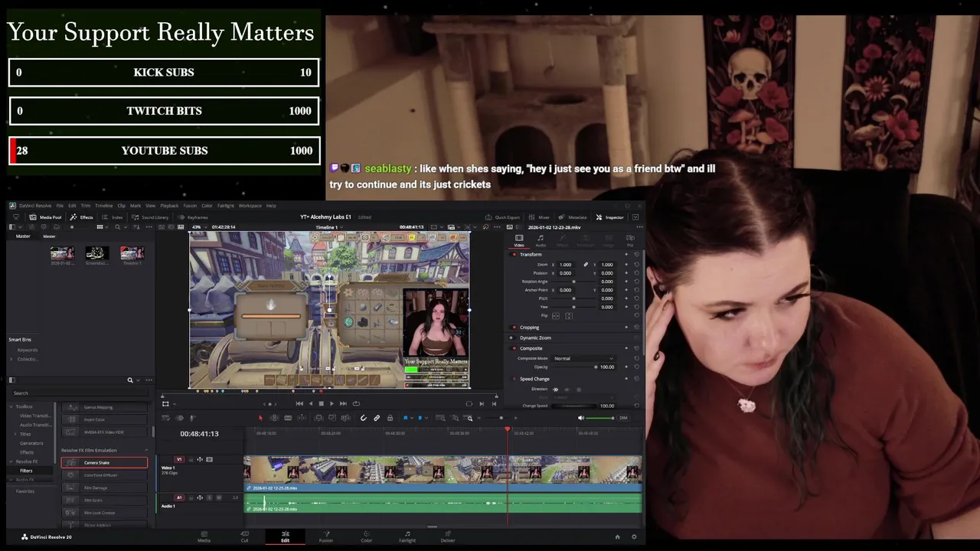Open the Timeline 1 name dropdown
Viewport: 980px width, 551px height.
point(328,227)
